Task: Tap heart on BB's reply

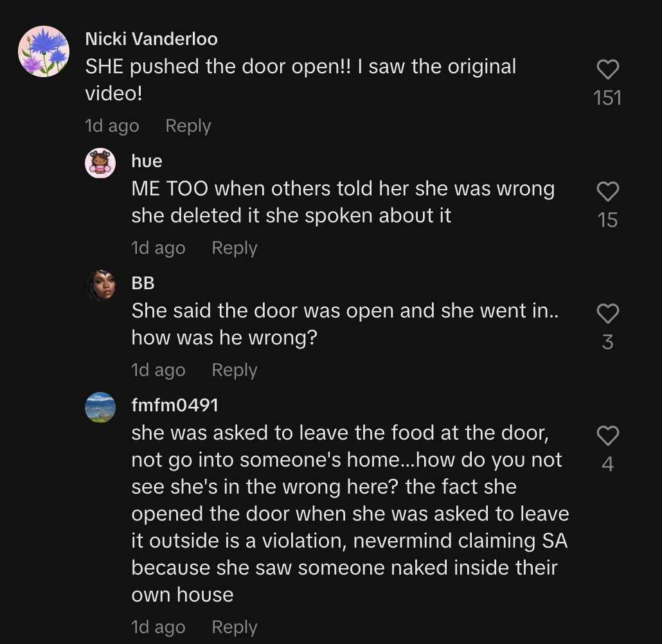Action: click(x=607, y=314)
